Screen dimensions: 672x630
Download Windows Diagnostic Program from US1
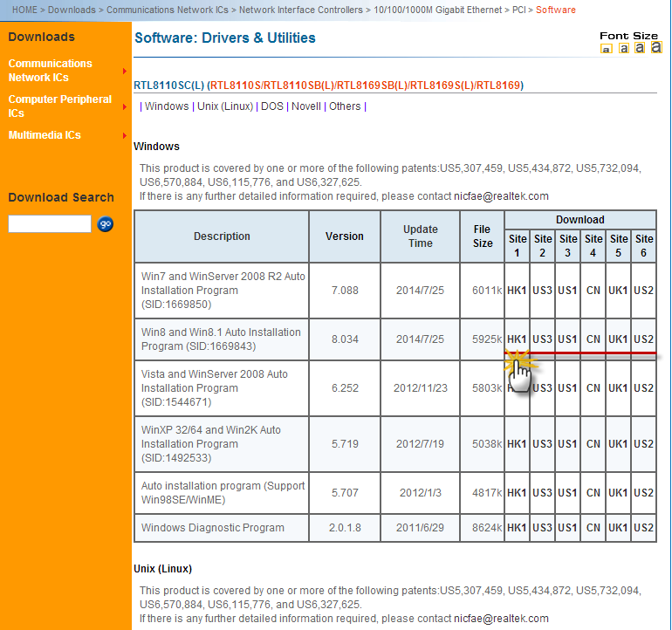(x=567, y=528)
